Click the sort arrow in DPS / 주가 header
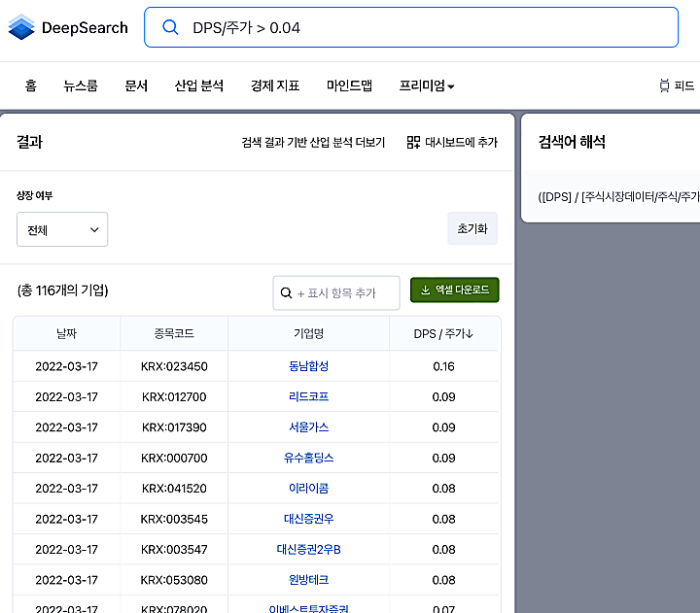 (x=470, y=333)
